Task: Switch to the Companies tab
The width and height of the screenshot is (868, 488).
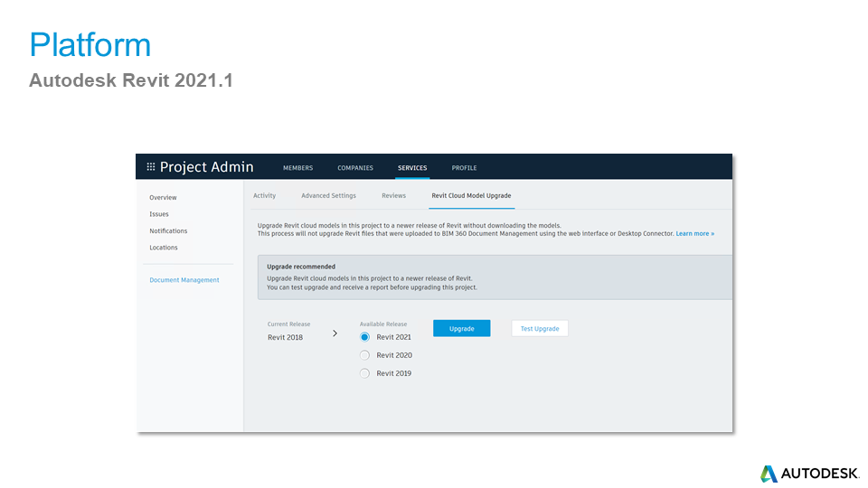Action: (x=355, y=168)
